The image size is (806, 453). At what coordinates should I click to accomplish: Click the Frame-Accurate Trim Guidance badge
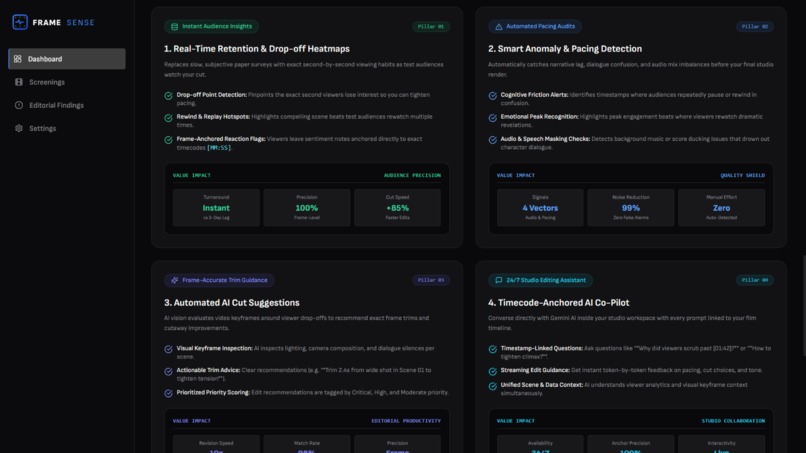(219, 280)
